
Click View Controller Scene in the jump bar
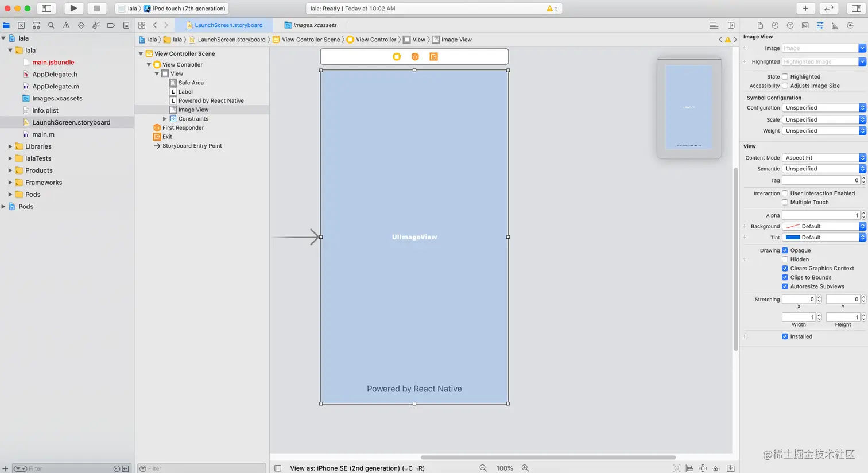pyautogui.click(x=307, y=40)
